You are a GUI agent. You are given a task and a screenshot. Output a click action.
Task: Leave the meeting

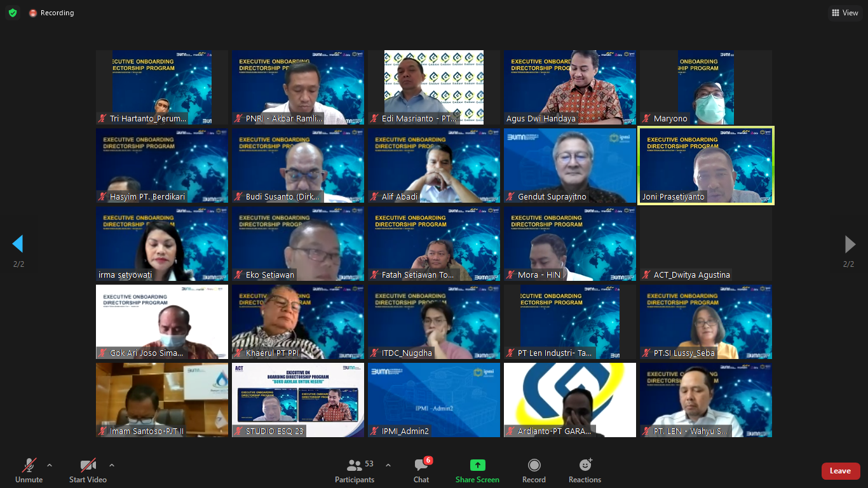coord(840,471)
